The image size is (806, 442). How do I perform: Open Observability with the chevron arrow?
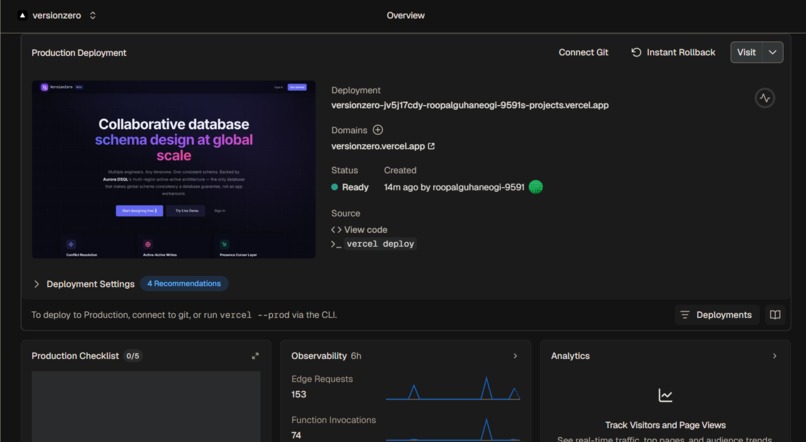pos(515,356)
